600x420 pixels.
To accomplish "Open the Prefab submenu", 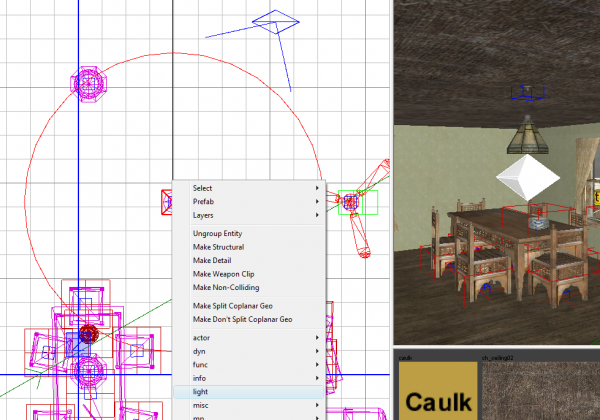I will [249, 202].
